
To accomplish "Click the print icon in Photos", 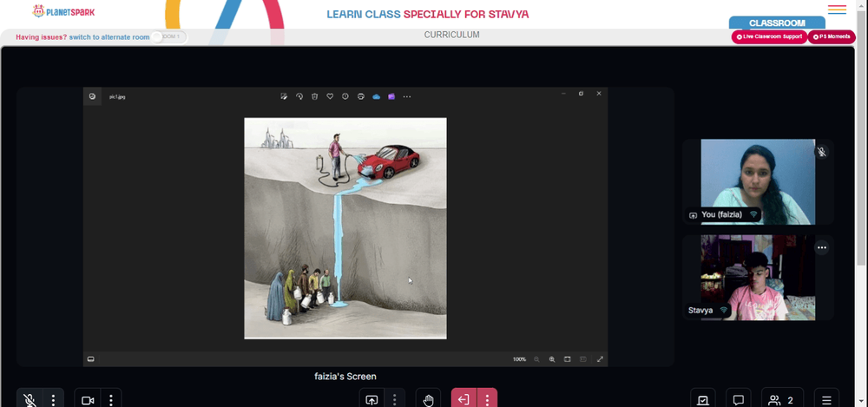I will pyautogui.click(x=360, y=96).
